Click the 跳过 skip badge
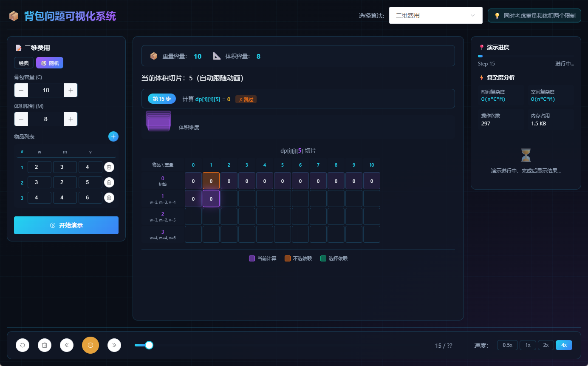Viewport: 588px width, 366px height. tap(246, 99)
